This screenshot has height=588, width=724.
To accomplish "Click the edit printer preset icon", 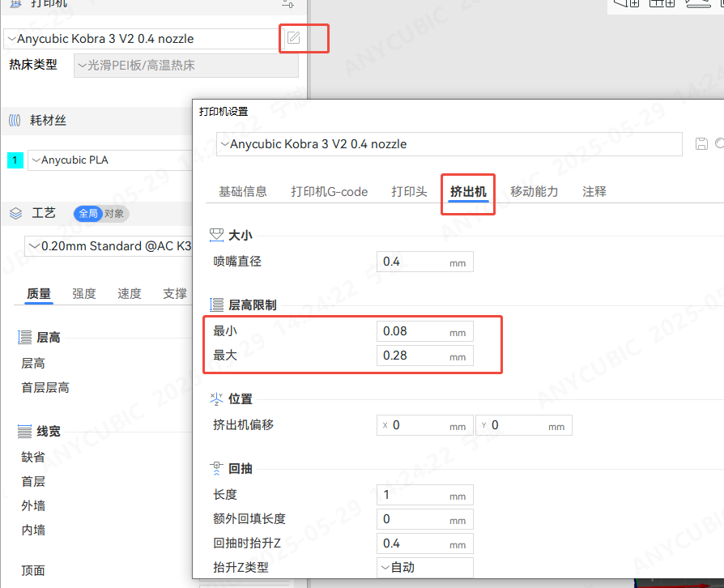I will tap(294, 38).
